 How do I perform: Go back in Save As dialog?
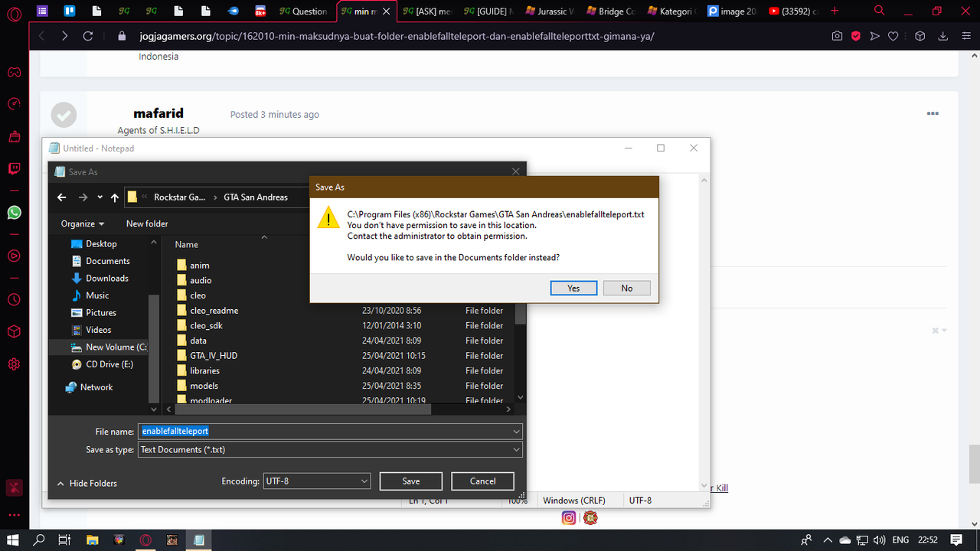click(x=62, y=197)
